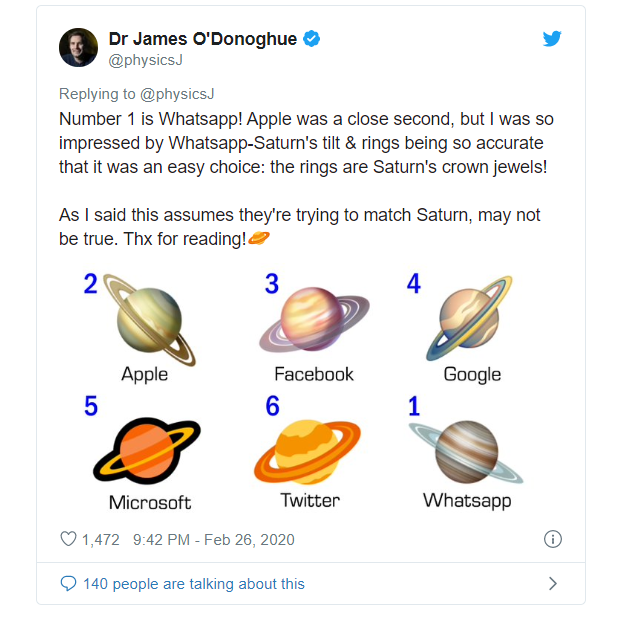Image resolution: width=626 pixels, height=620 pixels.
Task: Like the tweet with heart icon
Action: (x=68, y=539)
